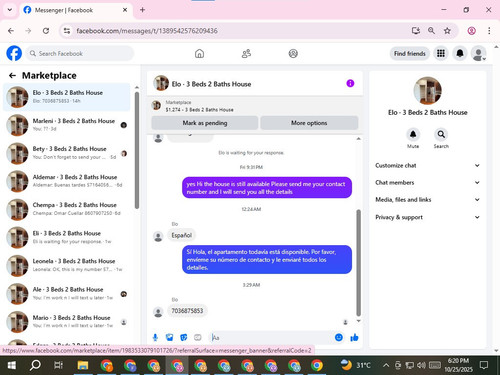Choose a GIF icon

click(x=198, y=338)
